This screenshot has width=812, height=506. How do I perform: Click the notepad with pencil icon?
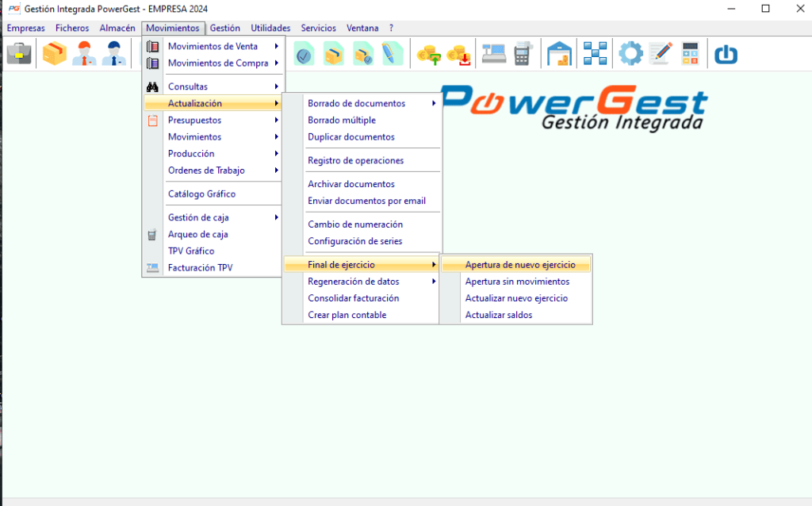pyautogui.click(x=661, y=53)
